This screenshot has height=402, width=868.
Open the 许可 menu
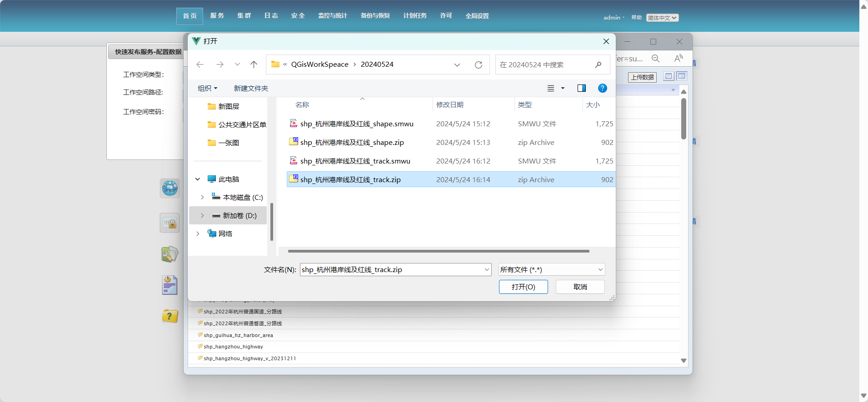coord(446,15)
